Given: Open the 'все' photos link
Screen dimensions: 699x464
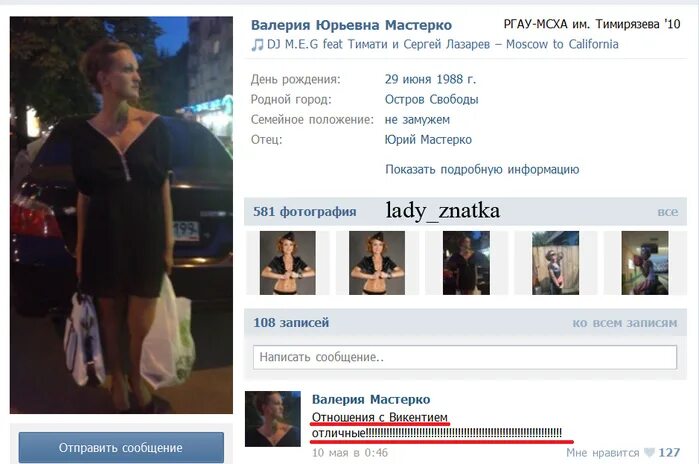Looking at the screenshot, I should click(668, 212).
